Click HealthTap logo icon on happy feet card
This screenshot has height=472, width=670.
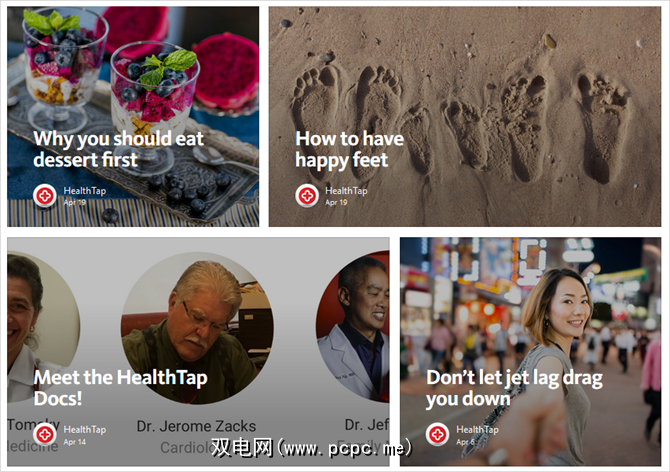(307, 196)
